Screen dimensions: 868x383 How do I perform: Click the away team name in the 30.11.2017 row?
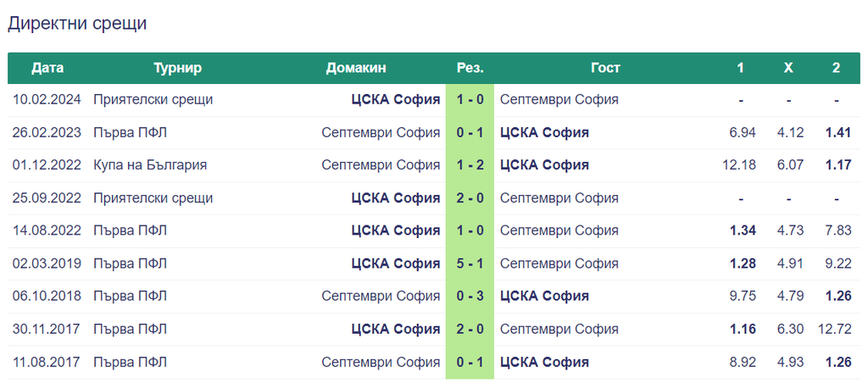[559, 330]
